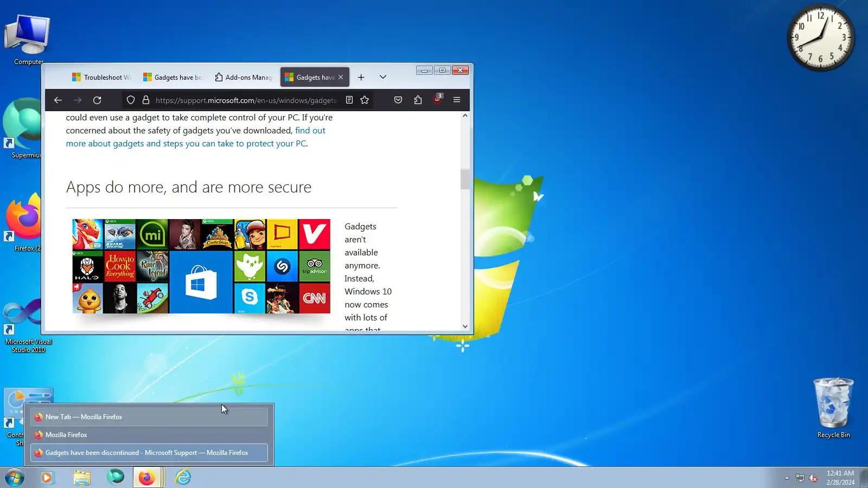Open Windows Media Player from taskbar
The width and height of the screenshot is (868, 488).
click(48, 478)
